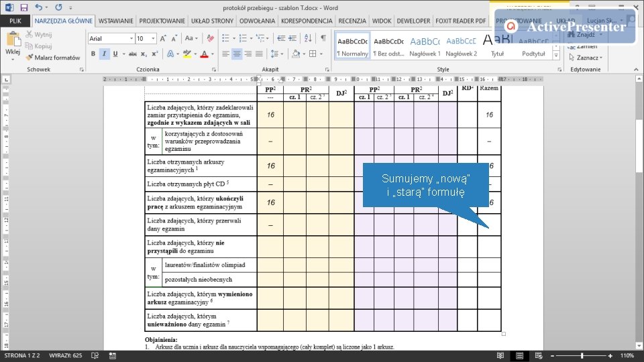Screen dimensions: 644x362
Task: Start a bulleted list
Action: coord(225,38)
